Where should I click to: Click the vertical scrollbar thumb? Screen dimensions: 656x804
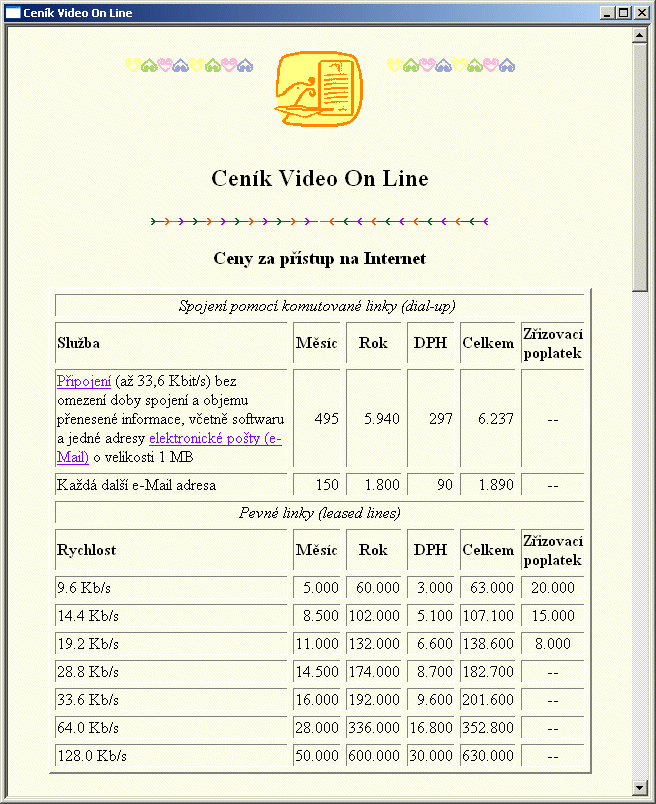pos(639,167)
